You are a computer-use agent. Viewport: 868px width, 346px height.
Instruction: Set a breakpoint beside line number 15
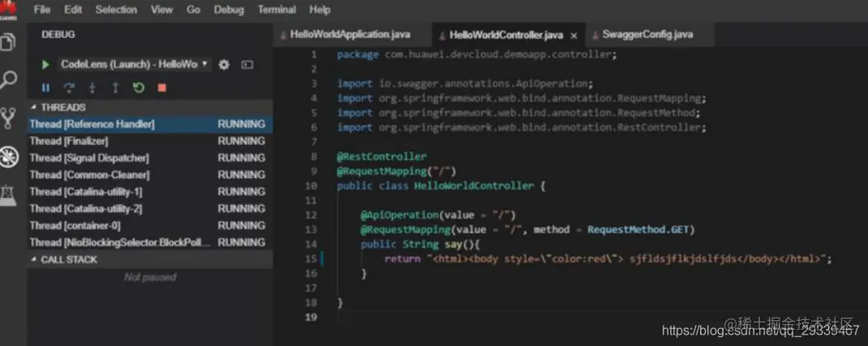tap(296, 258)
